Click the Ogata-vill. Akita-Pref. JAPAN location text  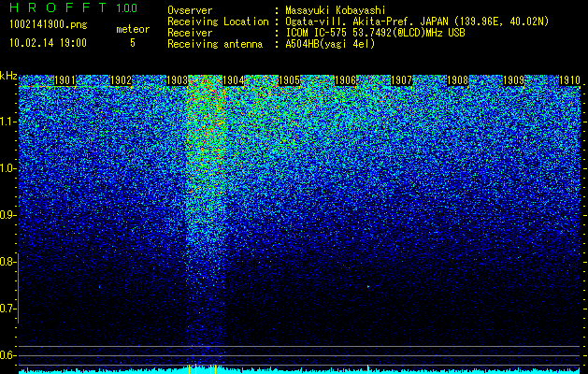click(x=417, y=22)
